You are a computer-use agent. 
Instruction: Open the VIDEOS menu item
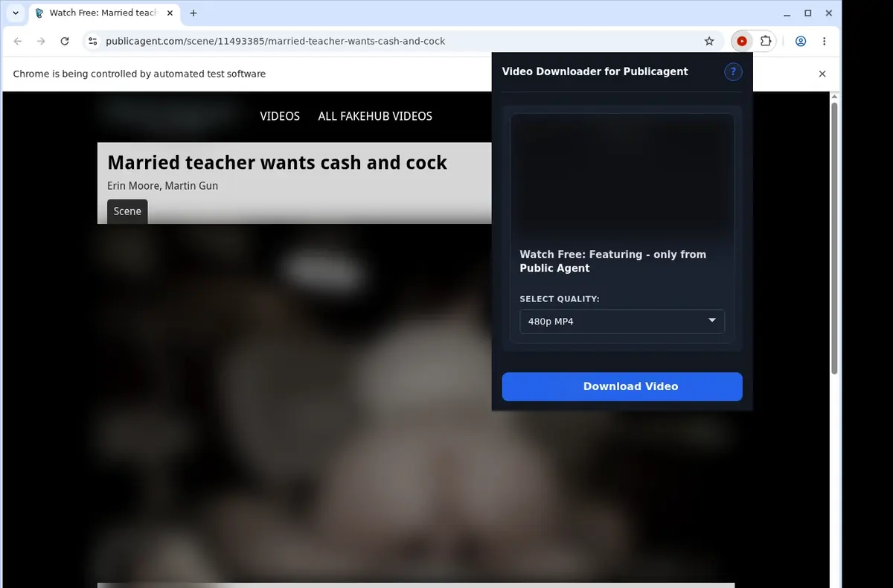point(280,116)
